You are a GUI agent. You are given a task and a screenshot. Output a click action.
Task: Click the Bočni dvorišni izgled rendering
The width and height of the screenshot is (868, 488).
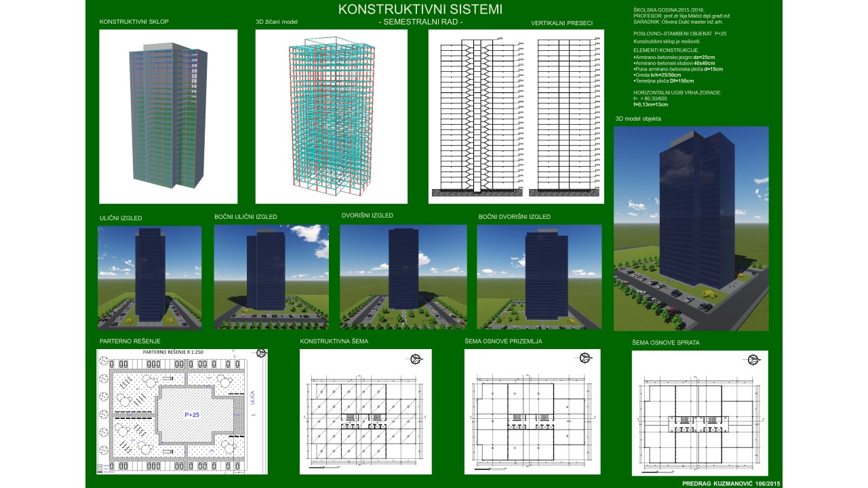539,277
